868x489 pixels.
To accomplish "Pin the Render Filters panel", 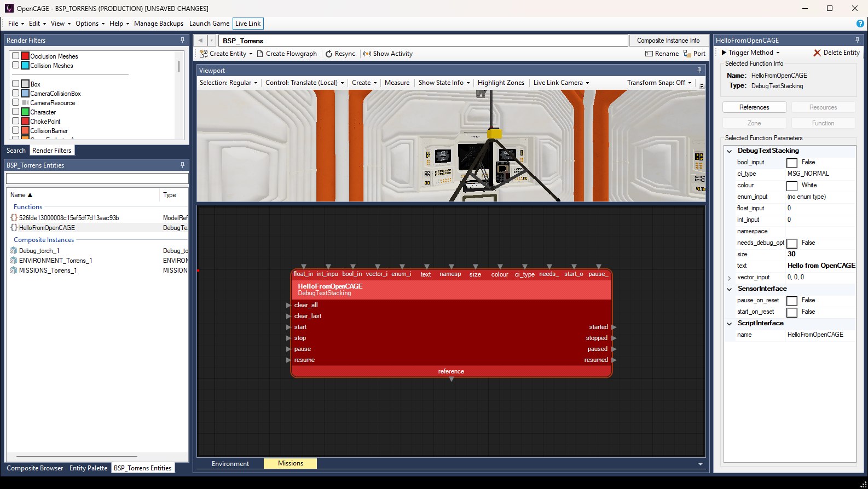I will [182, 40].
